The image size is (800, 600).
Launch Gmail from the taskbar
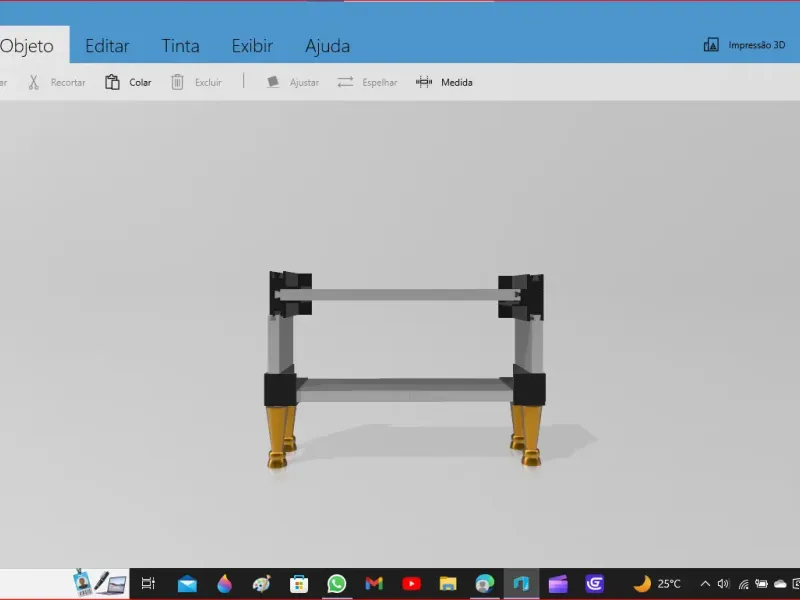(x=374, y=583)
